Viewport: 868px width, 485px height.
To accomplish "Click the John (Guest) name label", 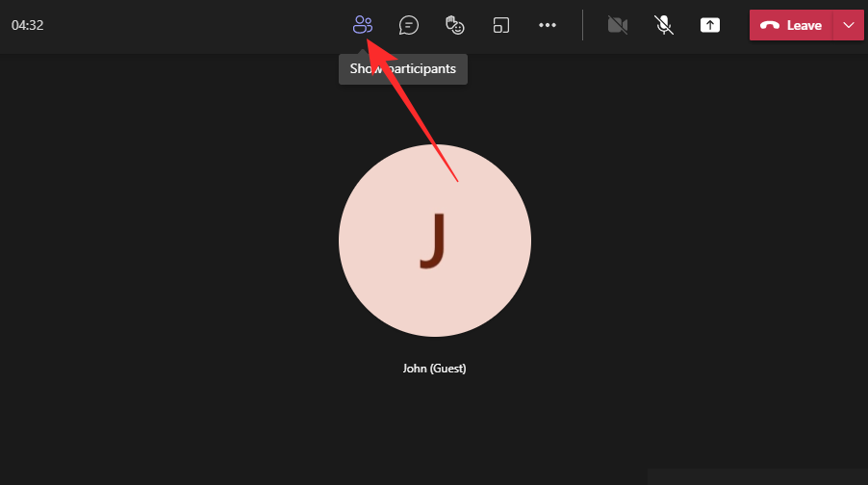I will (434, 369).
